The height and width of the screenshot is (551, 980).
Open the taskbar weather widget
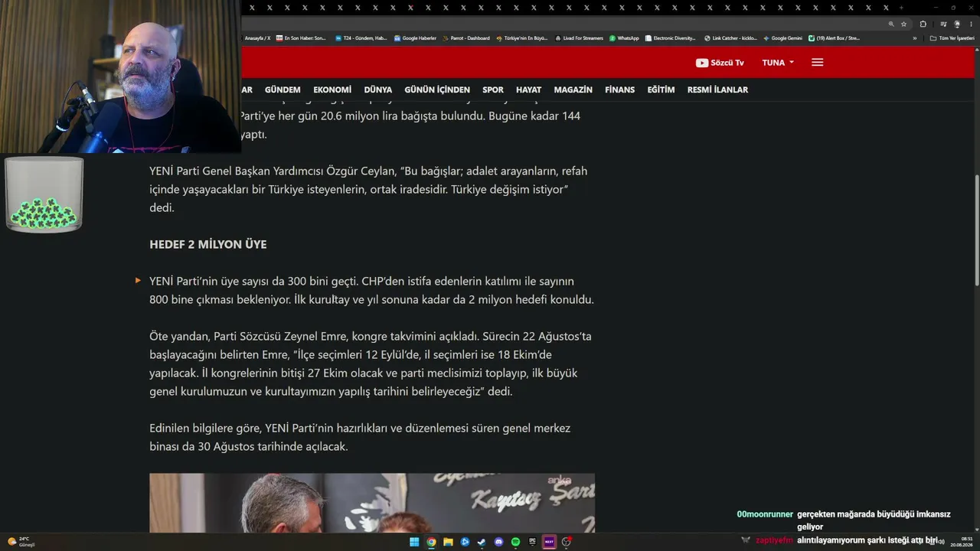click(x=21, y=542)
